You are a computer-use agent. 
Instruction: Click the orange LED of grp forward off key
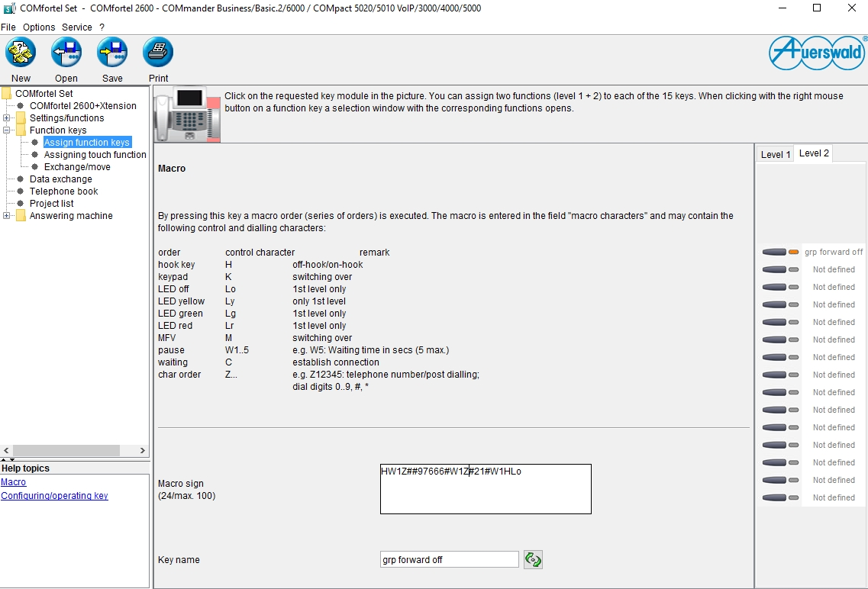(794, 253)
